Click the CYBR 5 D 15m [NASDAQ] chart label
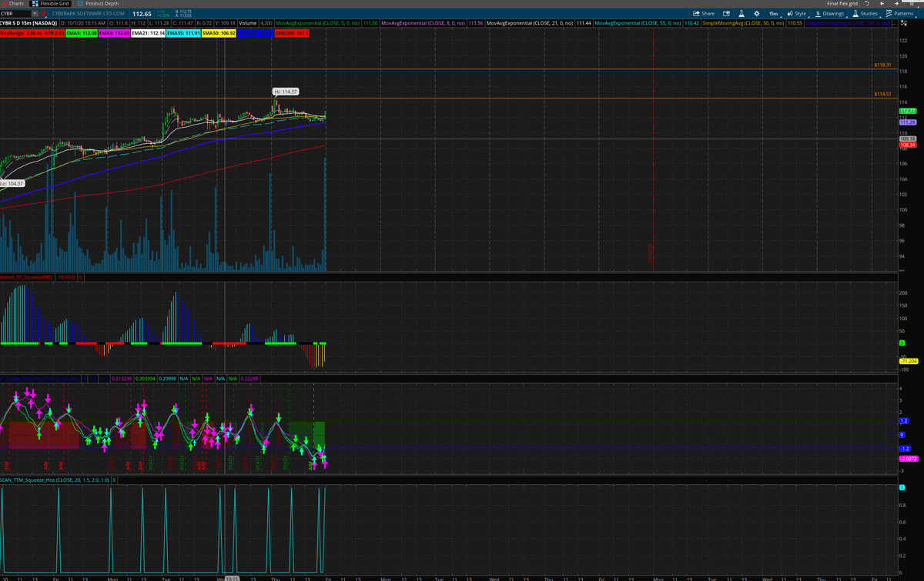The width and height of the screenshot is (924, 581). pos(29,23)
